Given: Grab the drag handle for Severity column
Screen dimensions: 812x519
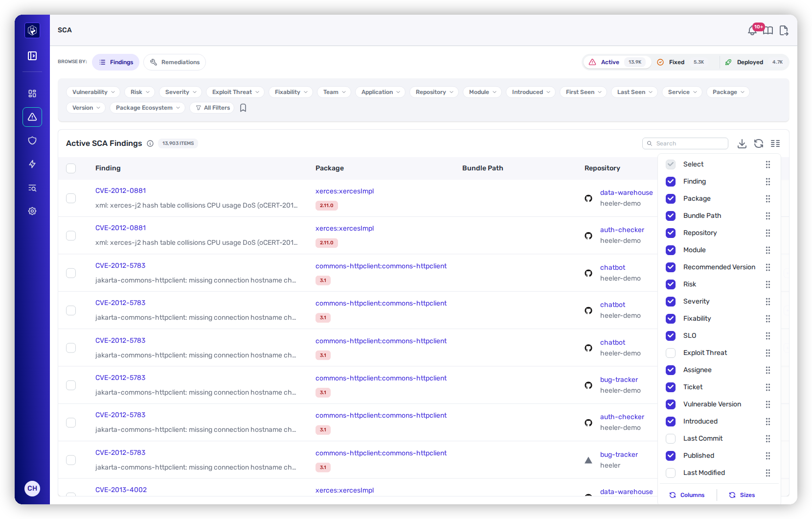Looking at the screenshot, I should tap(768, 302).
